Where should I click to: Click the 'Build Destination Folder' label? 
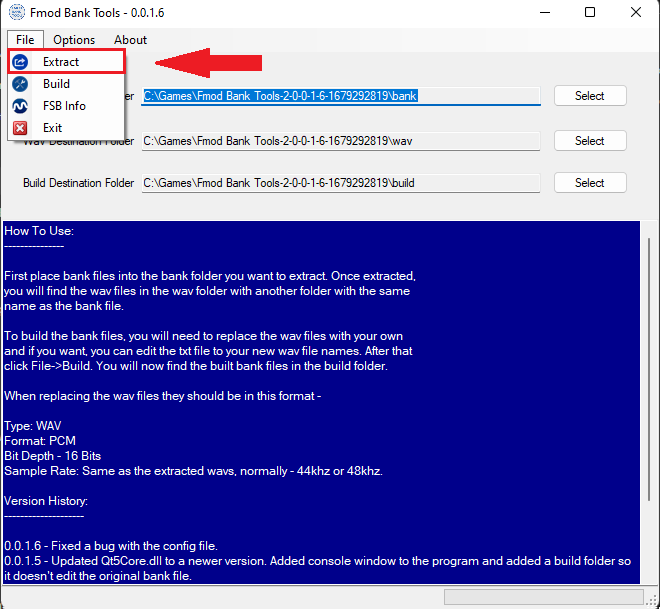[x=78, y=183]
